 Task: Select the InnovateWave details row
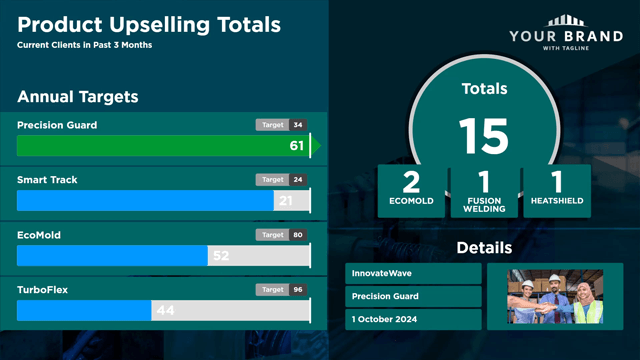pyautogui.click(x=413, y=273)
